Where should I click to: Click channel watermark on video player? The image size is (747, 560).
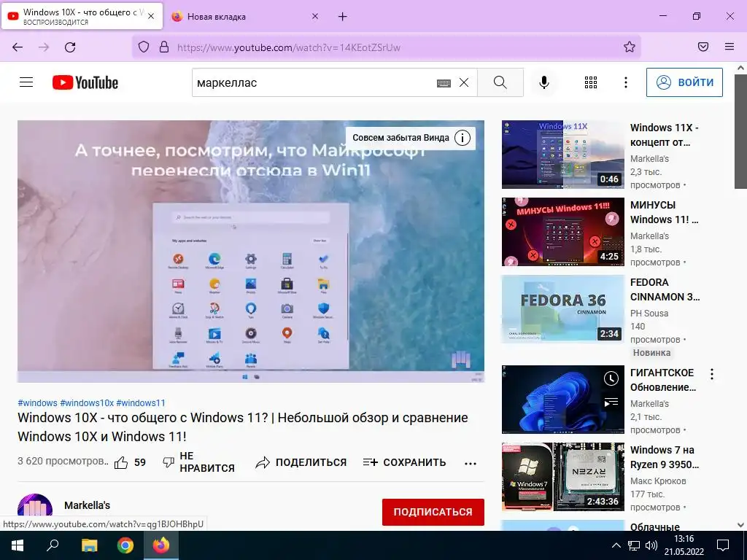coord(461,360)
